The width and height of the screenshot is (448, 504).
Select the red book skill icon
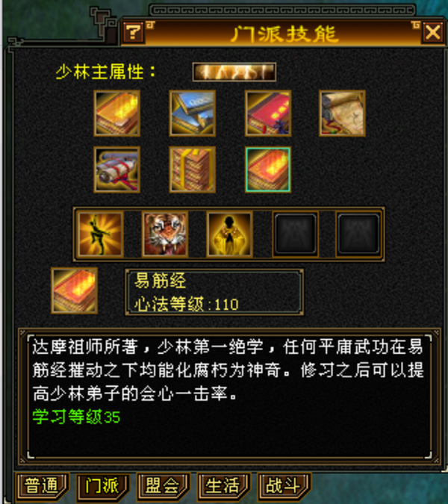click(x=268, y=113)
